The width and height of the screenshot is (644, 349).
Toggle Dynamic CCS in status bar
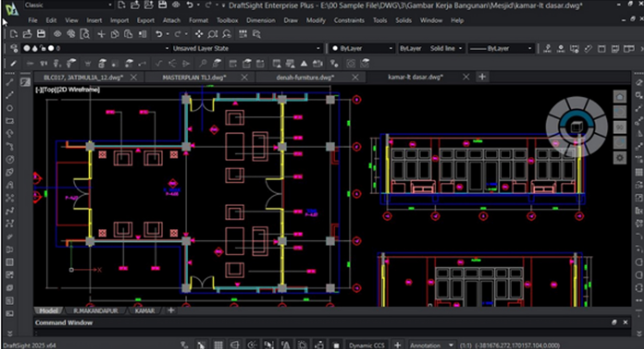tap(366, 345)
